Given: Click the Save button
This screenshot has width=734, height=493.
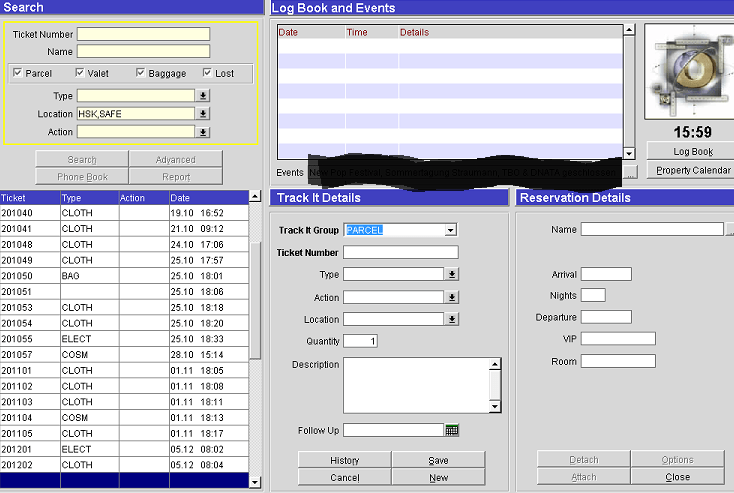Looking at the screenshot, I should 438,460.
